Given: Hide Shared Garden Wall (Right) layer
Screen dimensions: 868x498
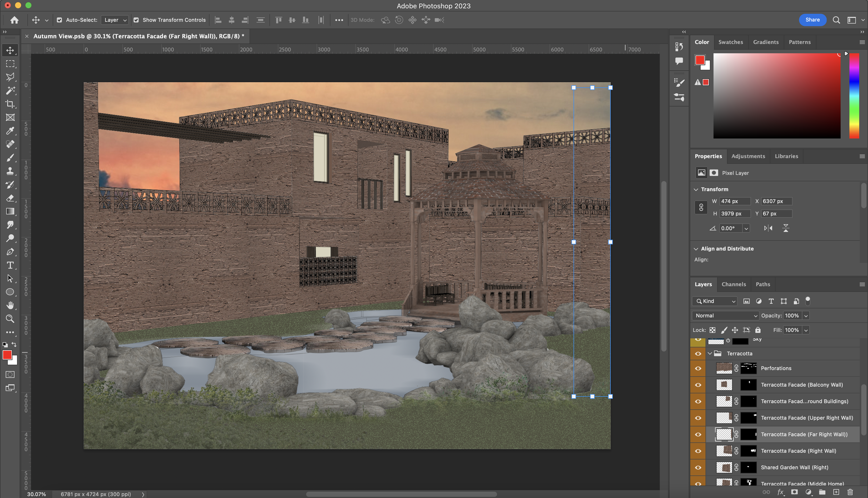Looking at the screenshot, I should click(698, 467).
